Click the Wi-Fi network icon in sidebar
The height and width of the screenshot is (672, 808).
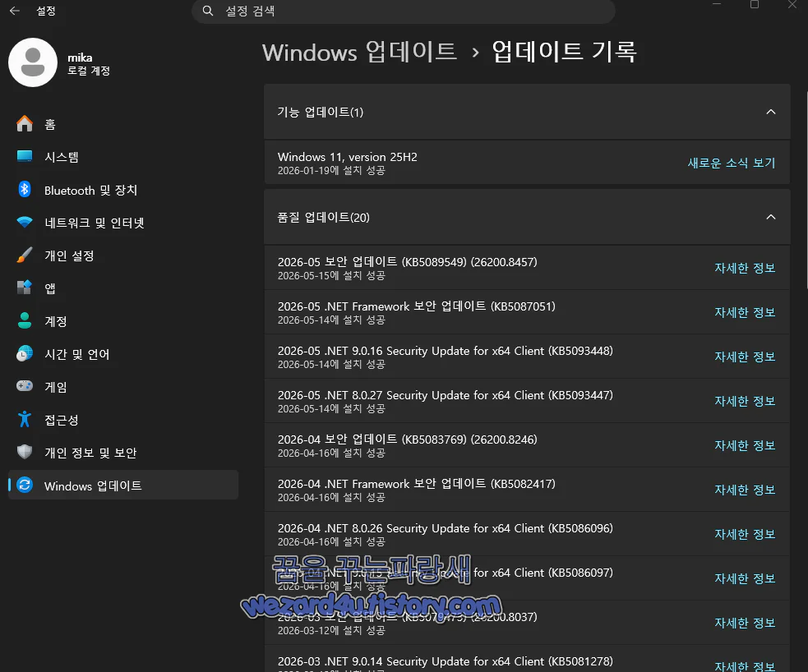click(x=24, y=223)
